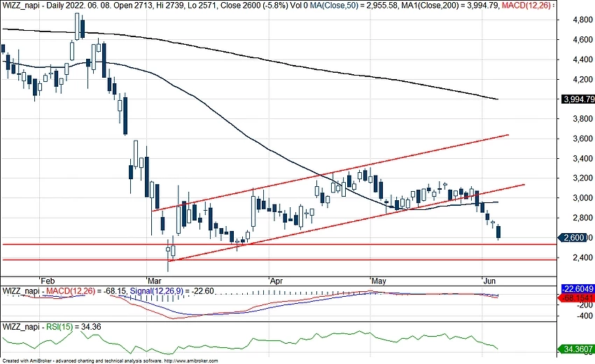Screen dimensions: 595x364
Task: Click the MA(Close,50) = 2,955.58 legend
Action: point(354,5)
